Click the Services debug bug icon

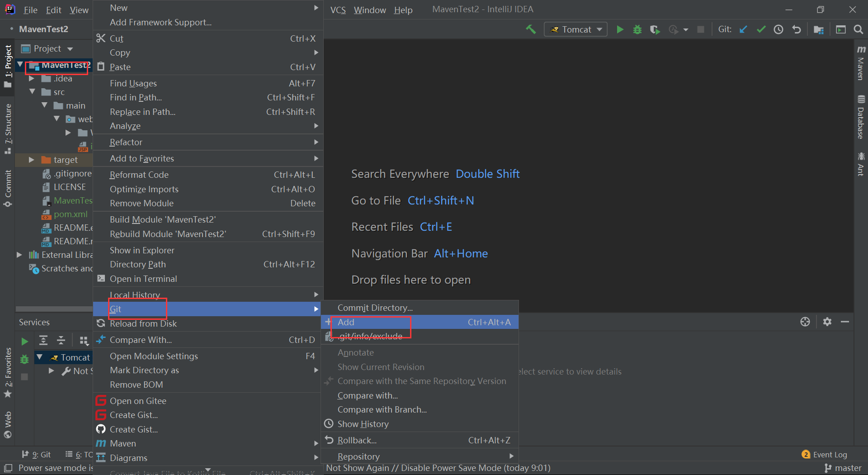(x=24, y=359)
